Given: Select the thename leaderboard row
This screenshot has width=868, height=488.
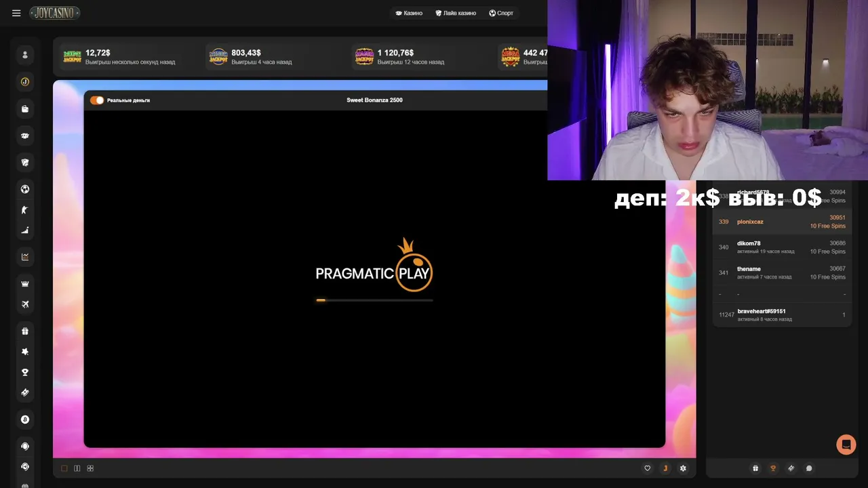Looking at the screenshot, I should click(x=782, y=273).
